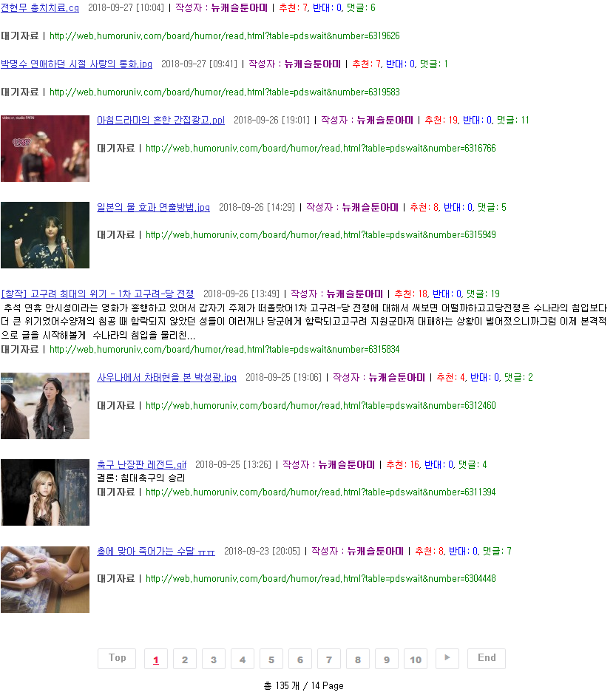Go to page 10
This screenshot has height=695, width=616.
click(416, 659)
